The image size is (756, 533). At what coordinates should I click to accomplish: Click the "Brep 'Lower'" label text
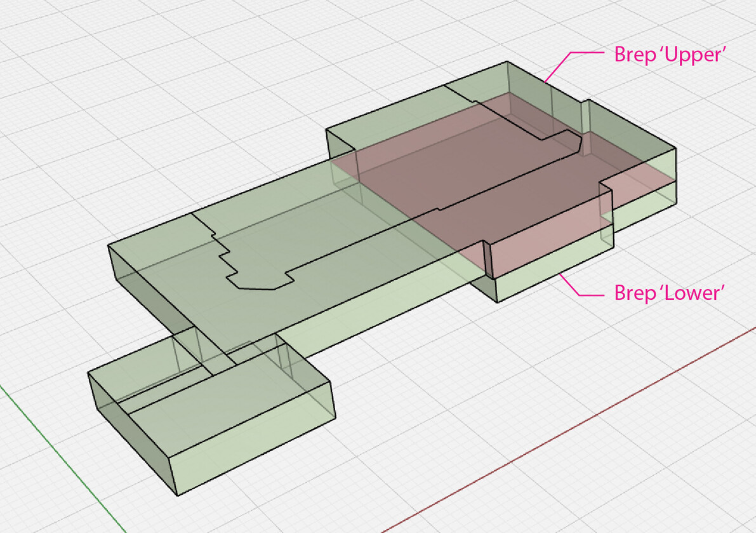pos(670,293)
